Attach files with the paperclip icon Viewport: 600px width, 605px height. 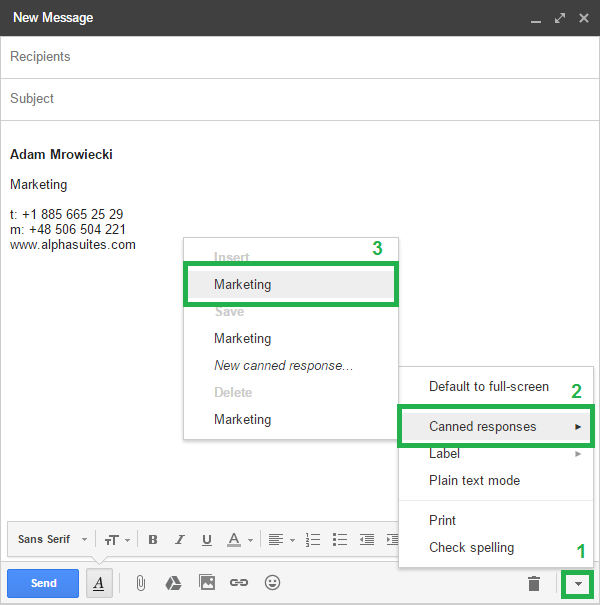pyautogui.click(x=141, y=583)
